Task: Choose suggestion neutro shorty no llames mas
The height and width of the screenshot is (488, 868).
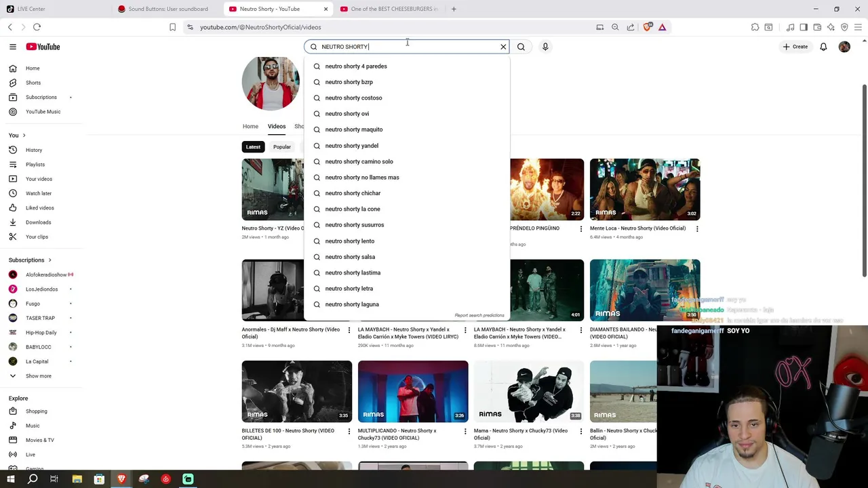Action: coord(407,178)
